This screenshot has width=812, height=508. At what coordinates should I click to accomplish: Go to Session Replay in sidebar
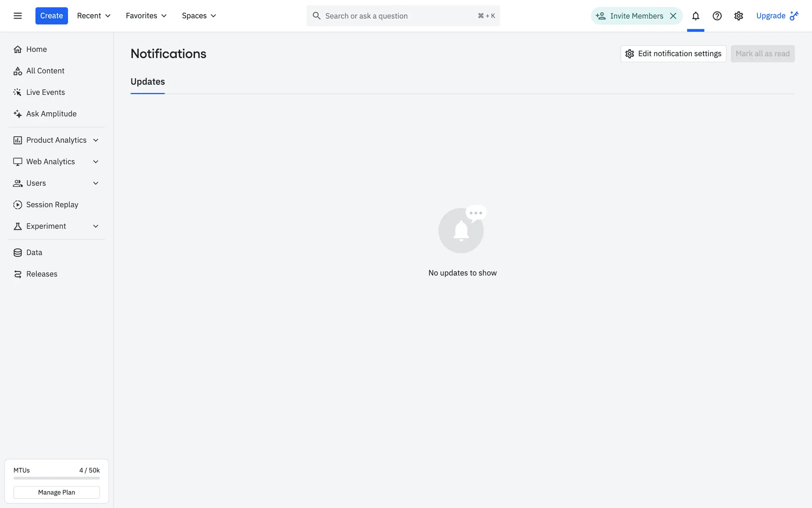(x=52, y=204)
